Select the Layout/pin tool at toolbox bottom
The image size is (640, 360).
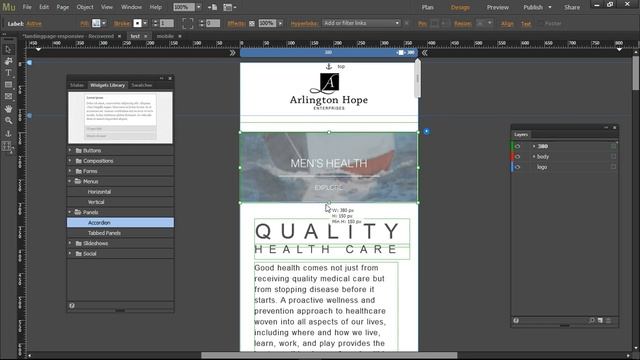7,147
